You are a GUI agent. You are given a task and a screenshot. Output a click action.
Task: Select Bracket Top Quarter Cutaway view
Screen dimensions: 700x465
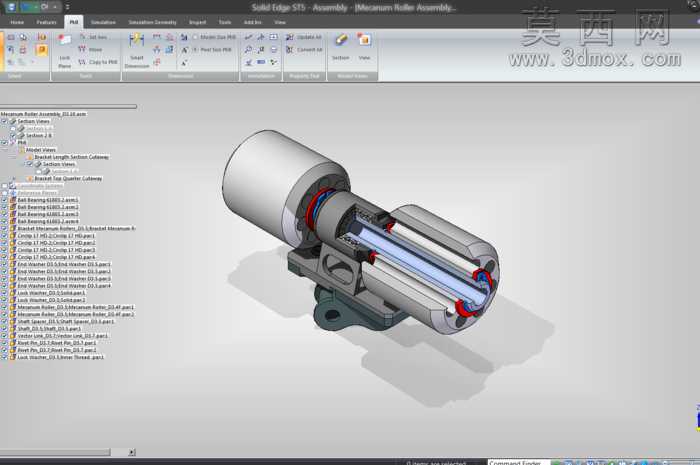click(x=68, y=178)
